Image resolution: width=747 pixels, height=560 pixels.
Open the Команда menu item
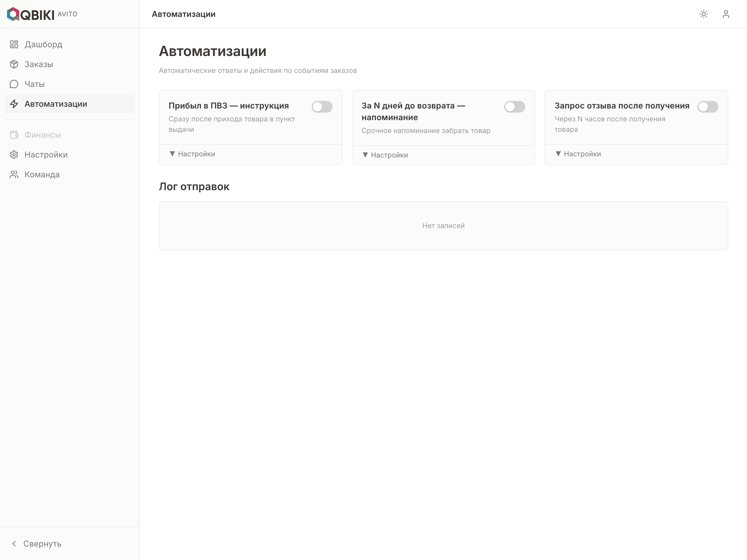pos(69,174)
